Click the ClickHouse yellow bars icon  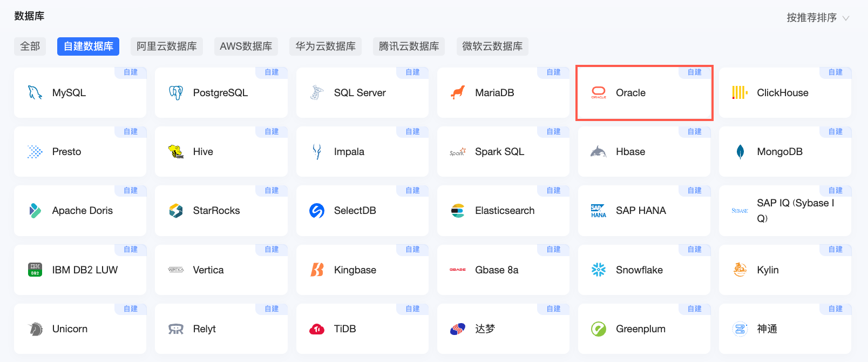tap(740, 92)
